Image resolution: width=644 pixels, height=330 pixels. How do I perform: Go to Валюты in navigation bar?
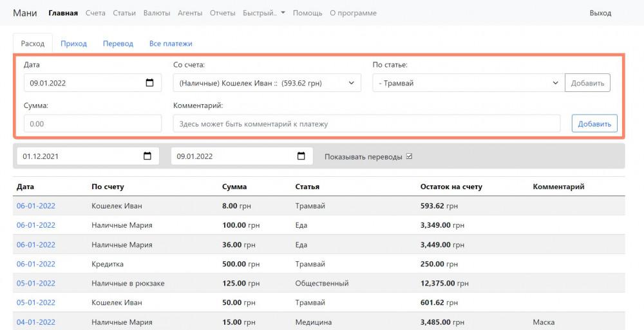point(157,13)
